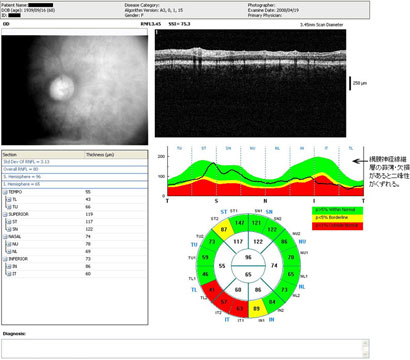
Task: Click the OCT B-scan cross-section image
Action: [x=250, y=83]
